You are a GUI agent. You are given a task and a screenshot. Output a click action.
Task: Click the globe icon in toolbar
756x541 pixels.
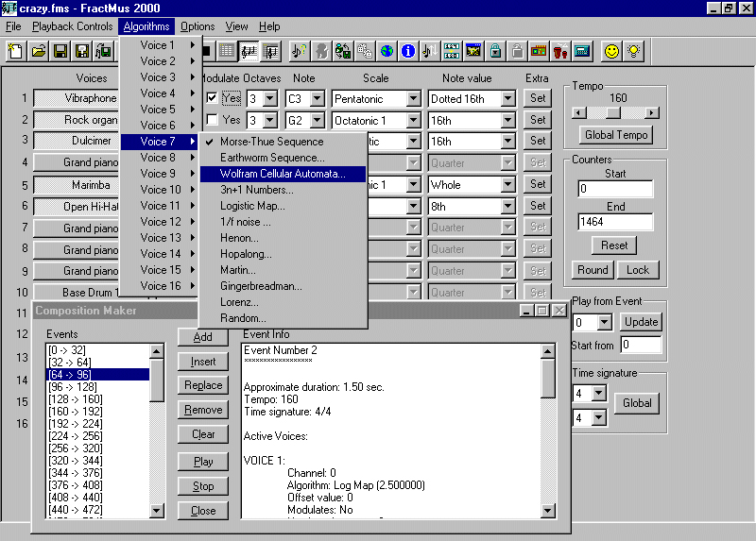[387, 50]
